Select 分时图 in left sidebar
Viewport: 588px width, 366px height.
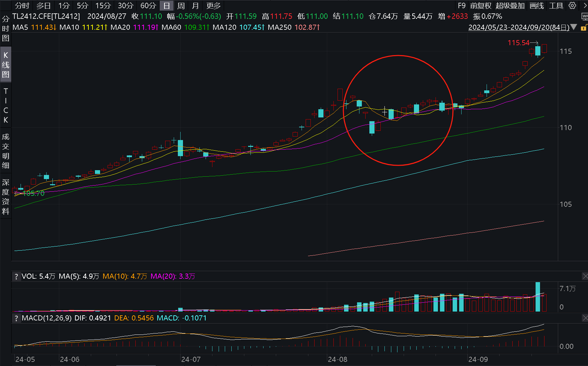pyautogui.click(x=5, y=29)
